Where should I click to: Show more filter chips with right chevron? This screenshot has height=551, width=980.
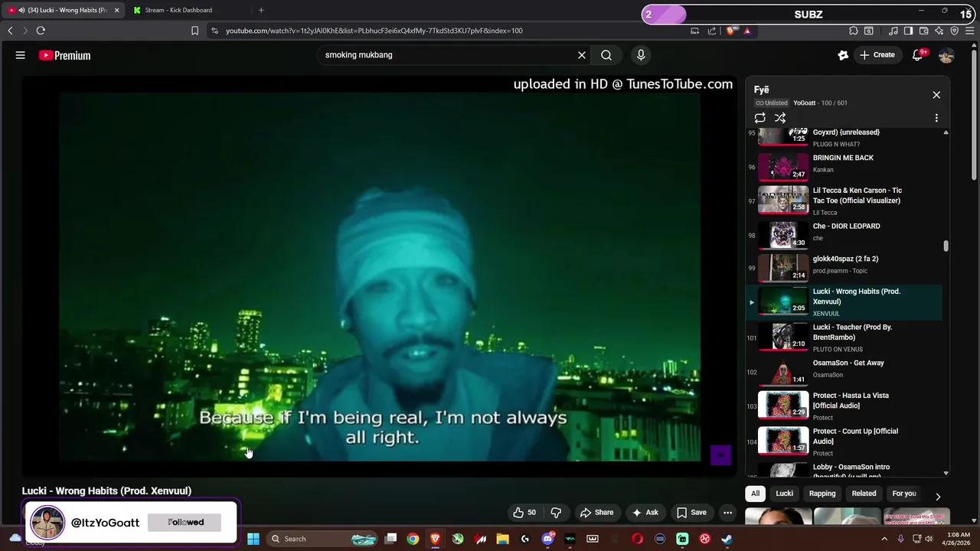(938, 497)
